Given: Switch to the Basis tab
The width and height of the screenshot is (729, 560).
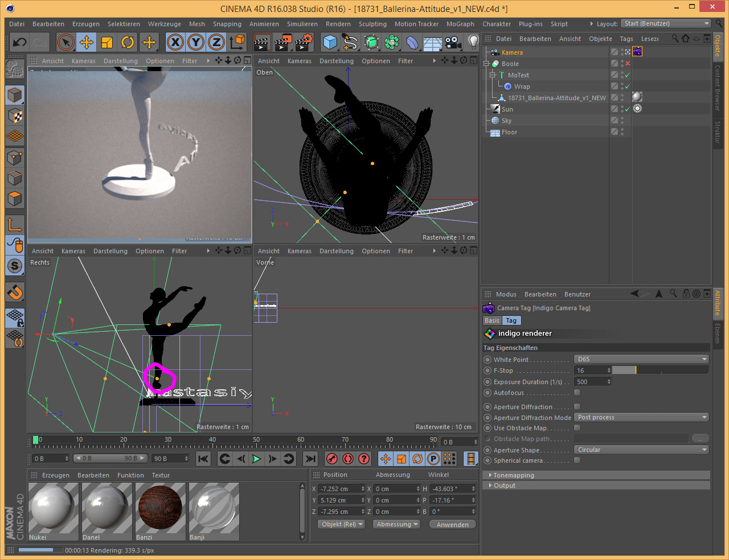Looking at the screenshot, I should click(492, 320).
